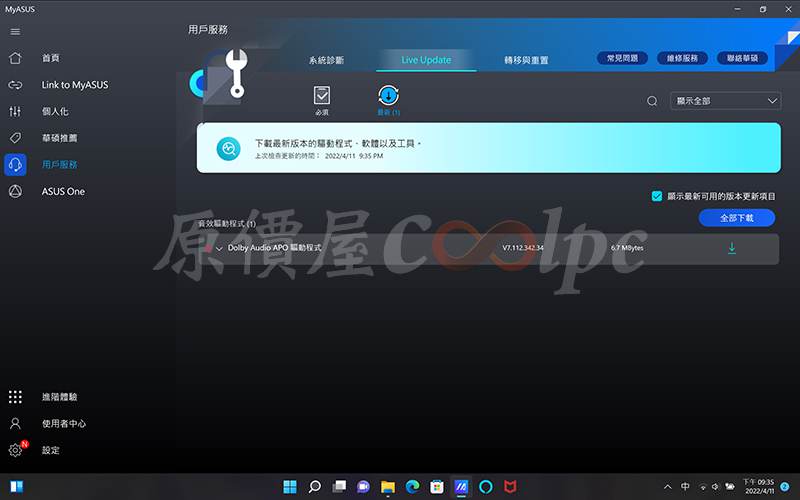Click the 全部下載 button

[737, 218]
